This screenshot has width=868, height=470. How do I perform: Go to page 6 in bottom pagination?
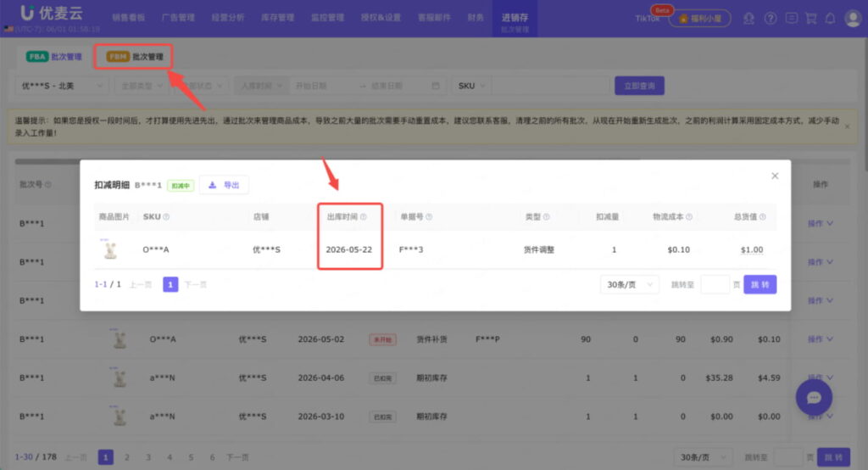click(x=212, y=457)
